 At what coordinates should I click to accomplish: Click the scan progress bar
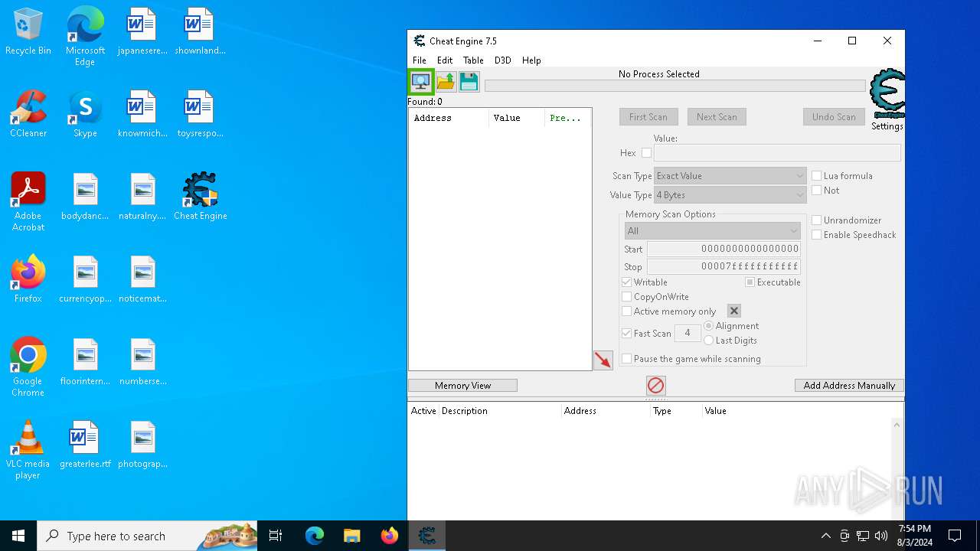point(675,86)
